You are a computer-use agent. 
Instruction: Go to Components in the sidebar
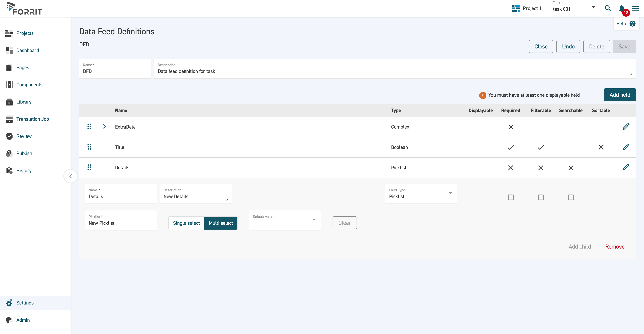coord(29,85)
